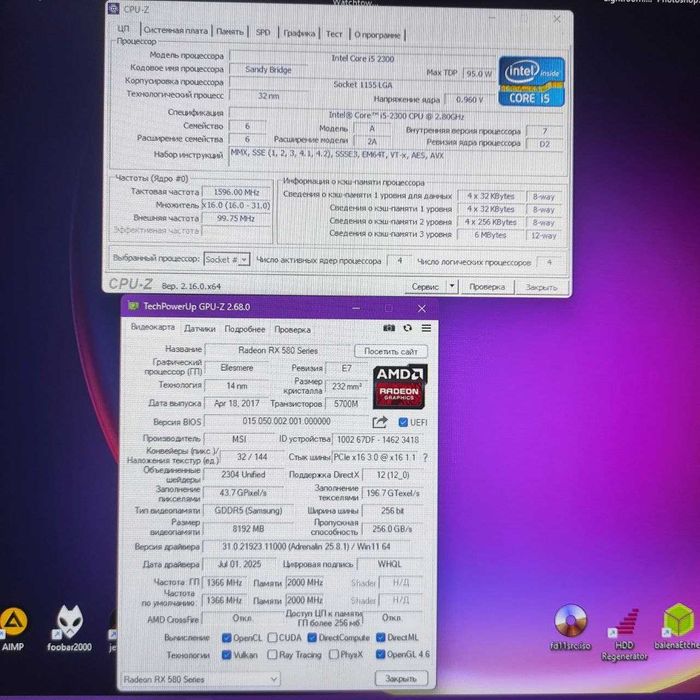This screenshot has height=700, width=700.
Task: Click the Apr 18, 2017 release date value
Action: [x=237, y=403]
